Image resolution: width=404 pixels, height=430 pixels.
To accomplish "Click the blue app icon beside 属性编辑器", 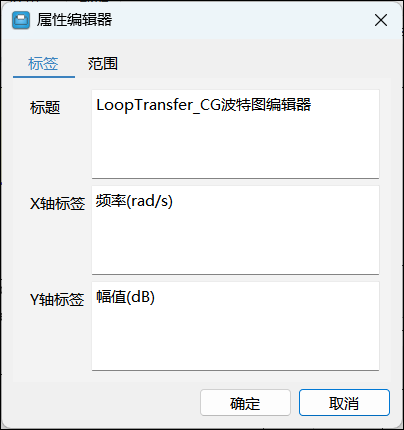I will (21, 20).
